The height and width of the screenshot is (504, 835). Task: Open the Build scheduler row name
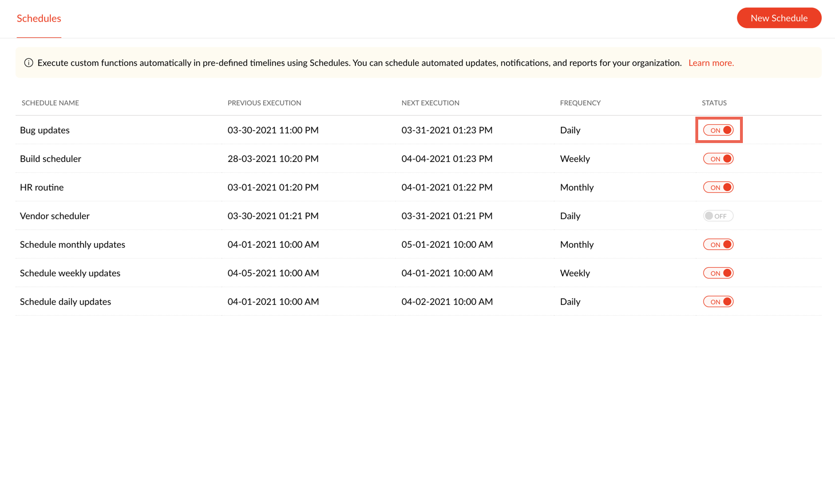click(x=50, y=159)
